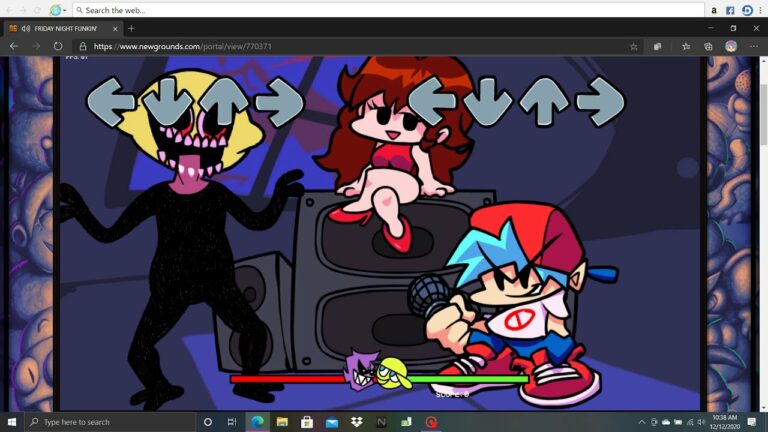Click the player's left arrow receptor
Screen dimensions: 768x432
(432, 102)
